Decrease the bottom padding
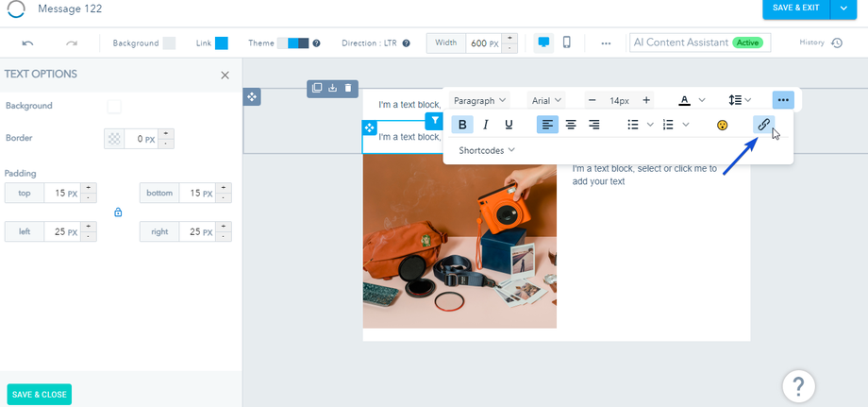 224,198
